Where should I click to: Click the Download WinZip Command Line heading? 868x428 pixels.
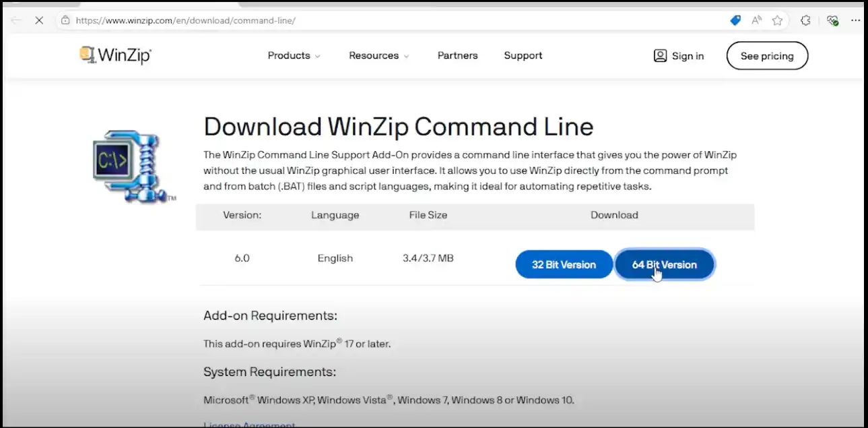[399, 127]
